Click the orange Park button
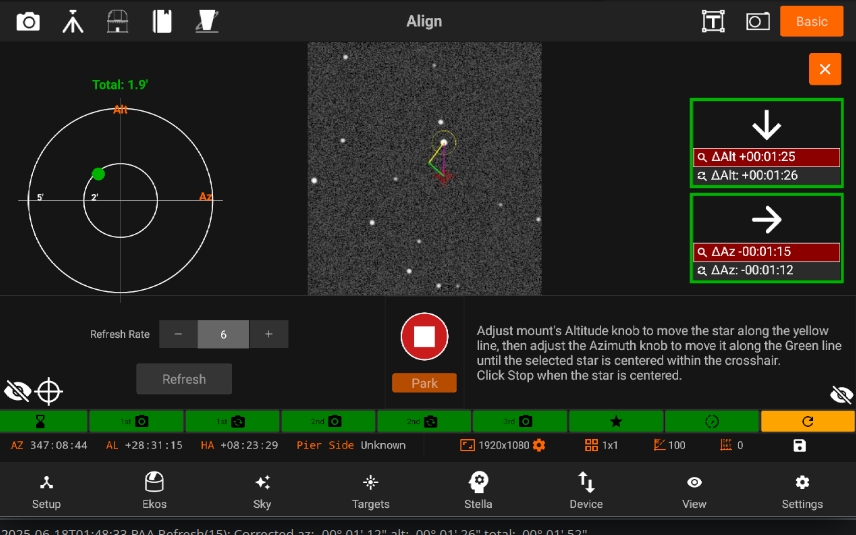The width and height of the screenshot is (856, 535). click(424, 383)
